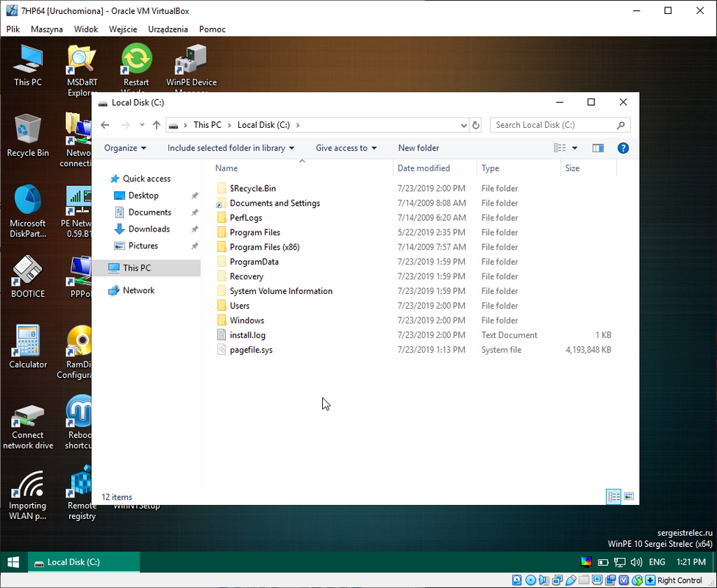Open the Urządzenia menu
Screen dimensions: 717x588
168,29
